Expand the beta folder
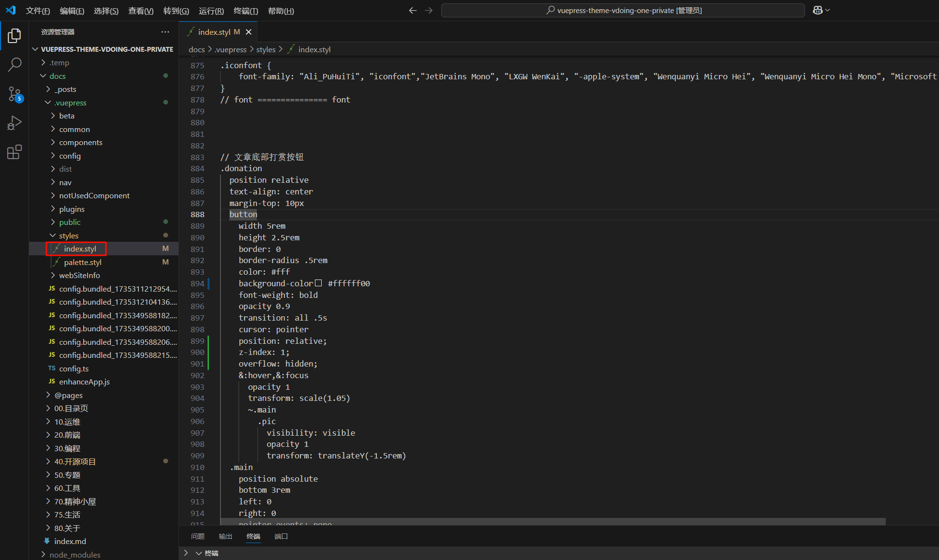Screen dimensions: 939x560 coord(67,116)
